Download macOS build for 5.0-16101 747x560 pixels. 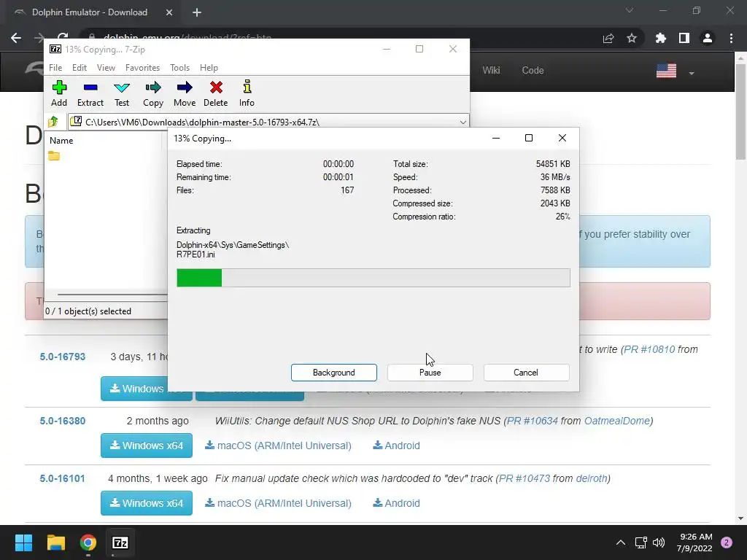click(278, 503)
